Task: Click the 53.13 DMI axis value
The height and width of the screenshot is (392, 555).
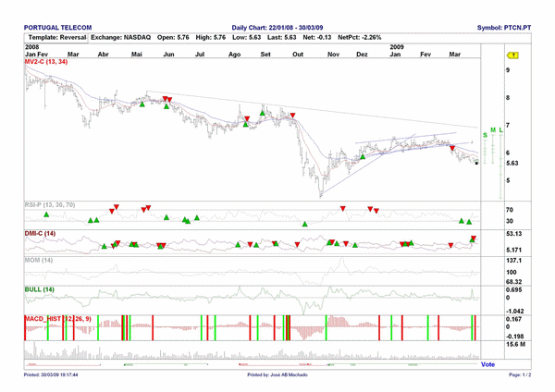Action: [514, 234]
